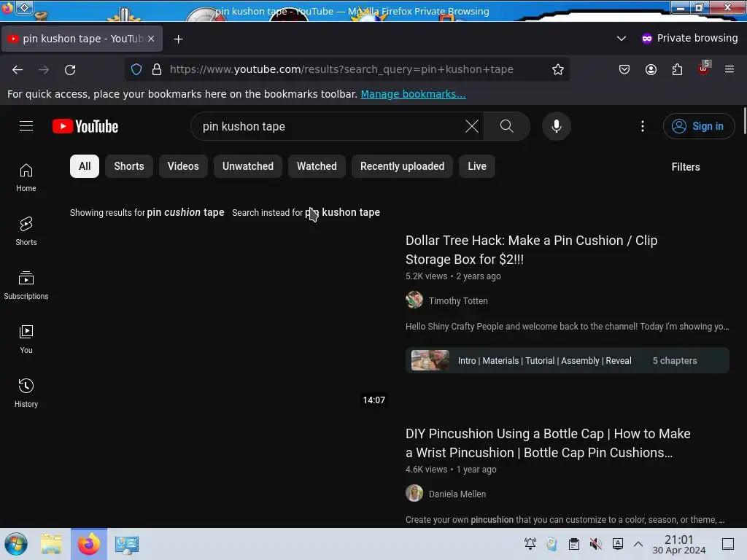Open the Filters panel
747x560 pixels.
[686, 167]
